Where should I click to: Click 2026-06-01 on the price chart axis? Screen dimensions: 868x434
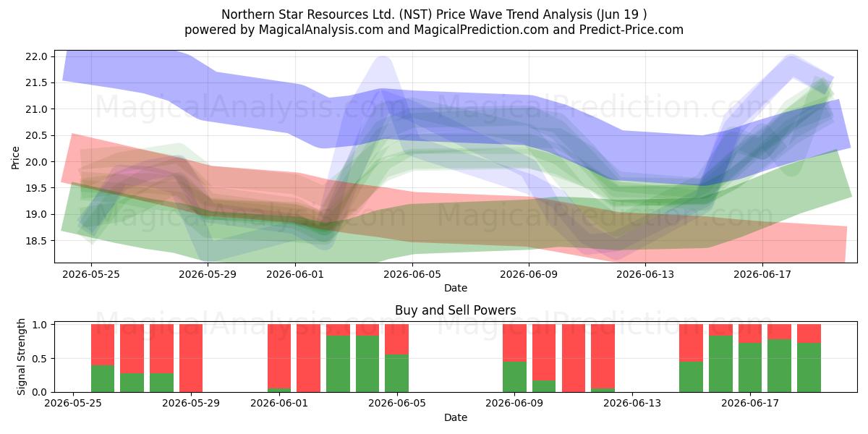(295, 274)
